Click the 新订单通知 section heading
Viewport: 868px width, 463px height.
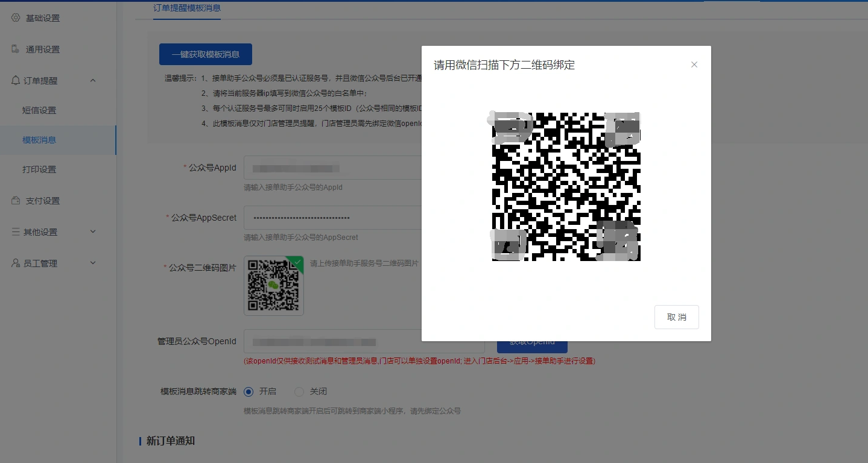pos(171,441)
